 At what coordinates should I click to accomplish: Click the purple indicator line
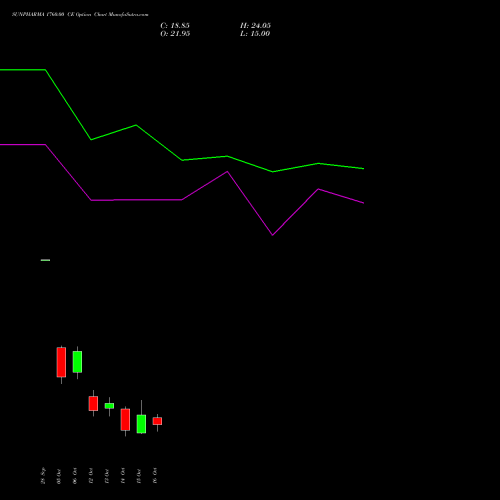(182, 200)
